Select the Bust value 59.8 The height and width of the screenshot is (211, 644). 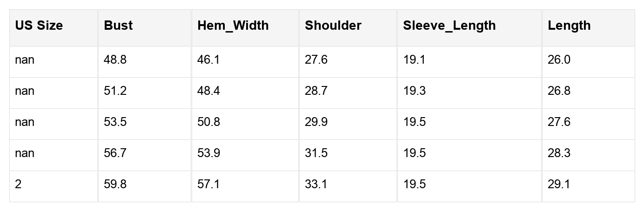(115, 185)
